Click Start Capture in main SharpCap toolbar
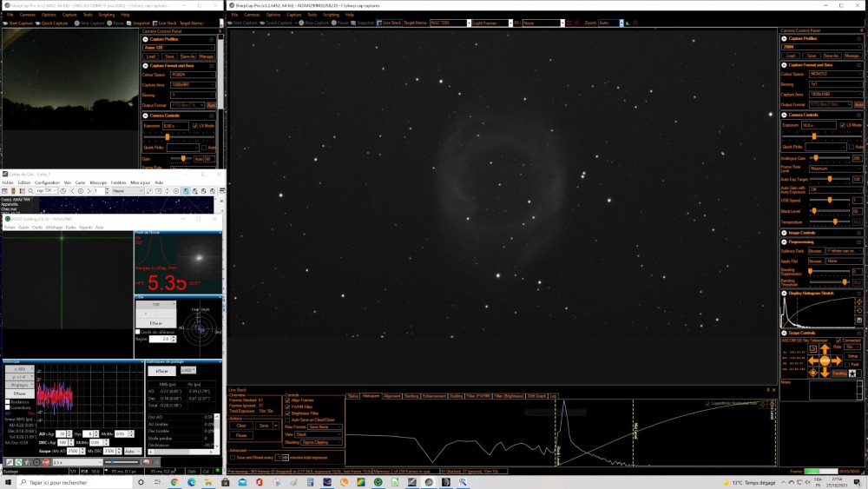This screenshot has width=868, height=489. tap(242, 23)
